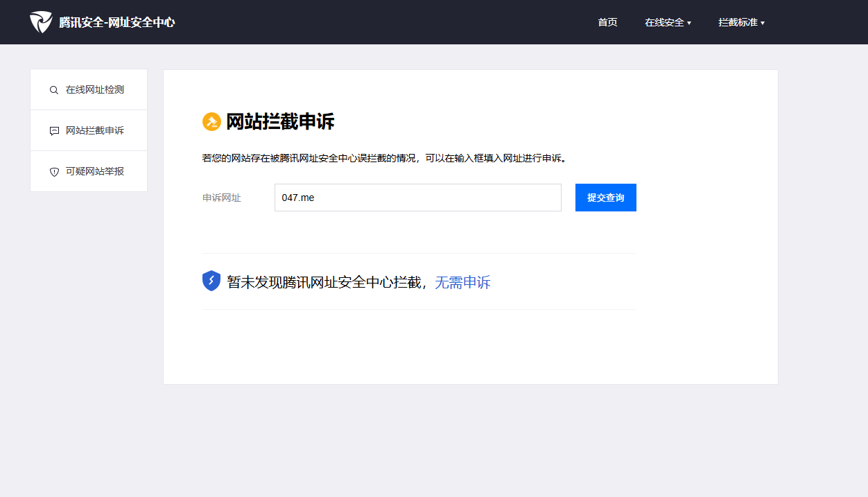
Task: Focus the 申诉网址 input field
Action: (418, 198)
